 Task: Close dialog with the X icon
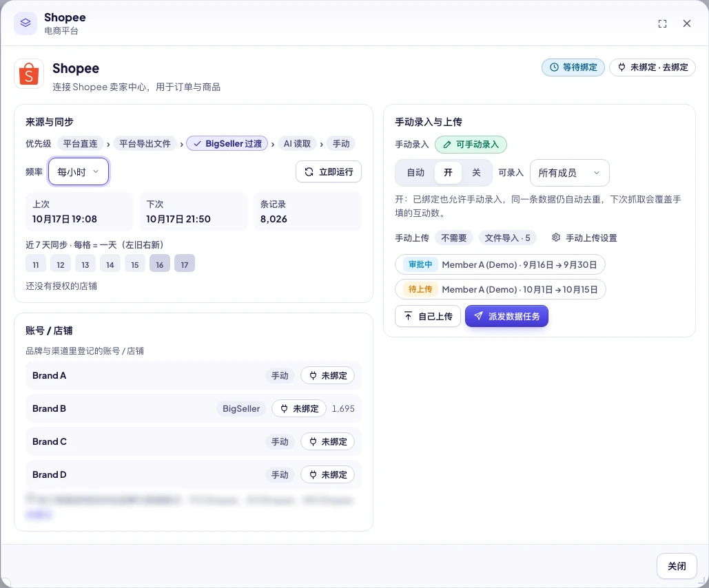[x=687, y=23]
